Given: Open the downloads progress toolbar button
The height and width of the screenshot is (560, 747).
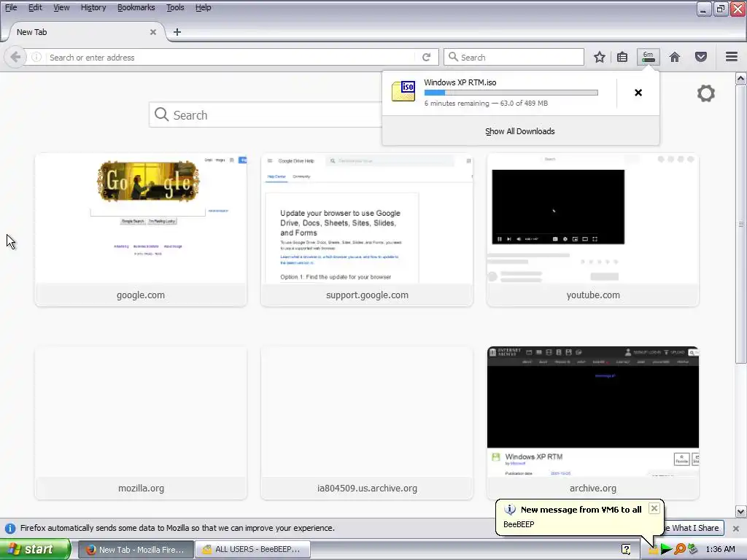Looking at the screenshot, I should click(x=649, y=57).
